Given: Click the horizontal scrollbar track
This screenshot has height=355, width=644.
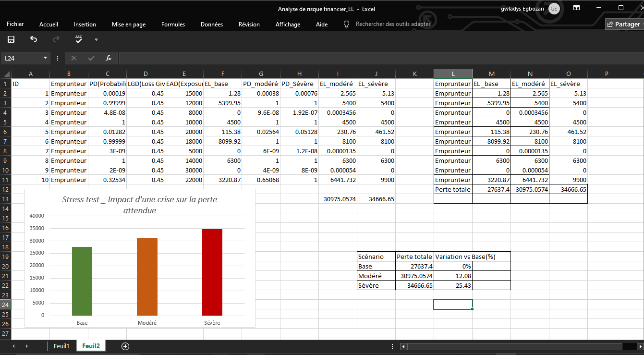Looking at the screenshot, I should click(x=519, y=346).
